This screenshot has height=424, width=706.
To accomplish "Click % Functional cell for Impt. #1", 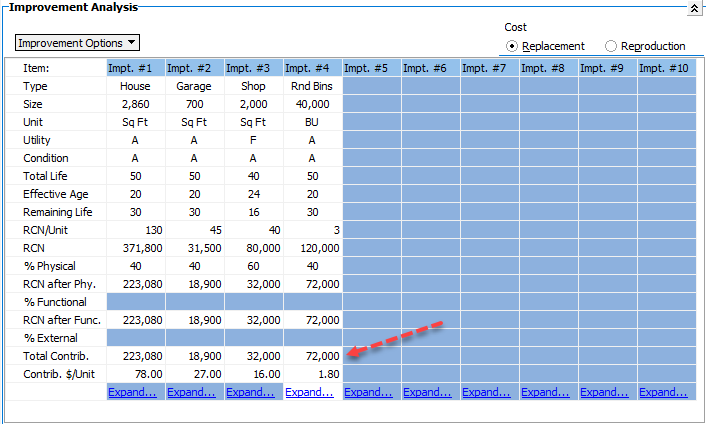I will tap(136, 302).
